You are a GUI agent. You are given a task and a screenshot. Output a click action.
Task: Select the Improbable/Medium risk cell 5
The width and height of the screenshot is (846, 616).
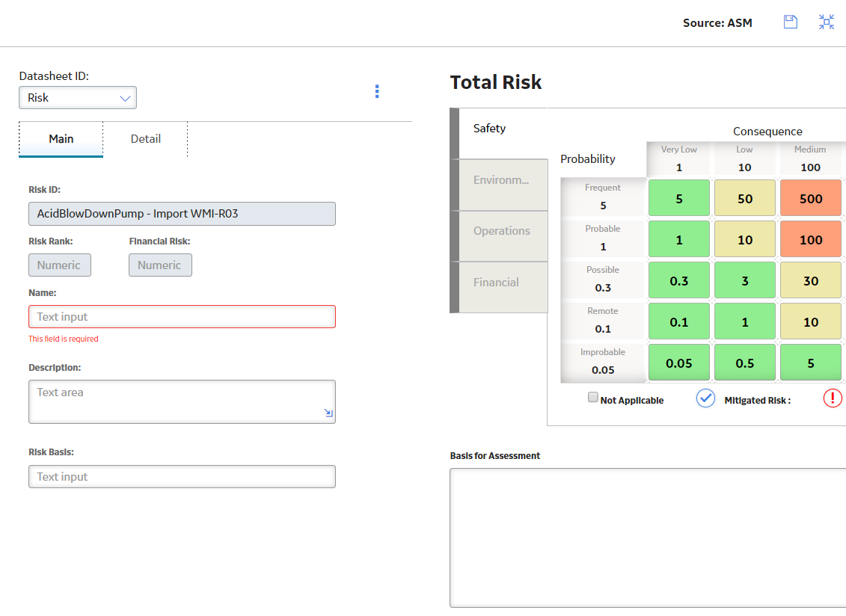(x=810, y=363)
